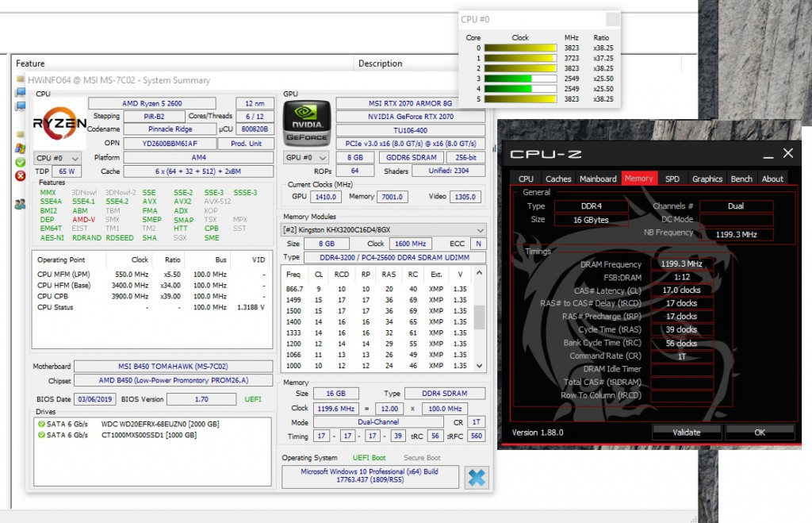This screenshot has height=523, width=812.
Task: Select the Caches tab in CPU-Z
Action: click(558, 179)
